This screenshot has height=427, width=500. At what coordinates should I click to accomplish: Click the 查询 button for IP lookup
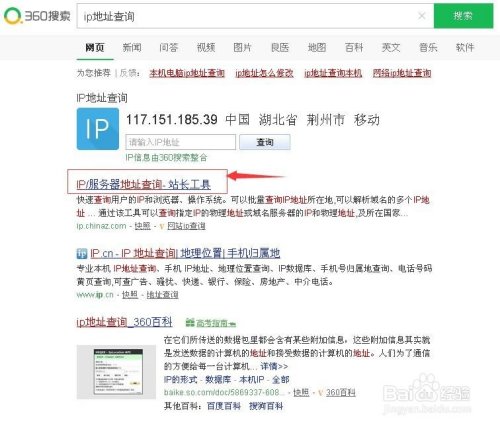click(x=265, y=142)
